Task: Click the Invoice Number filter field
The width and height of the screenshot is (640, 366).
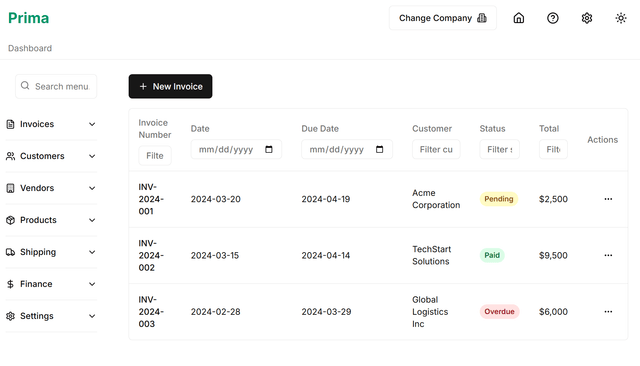Action: (x=155, y=155)
